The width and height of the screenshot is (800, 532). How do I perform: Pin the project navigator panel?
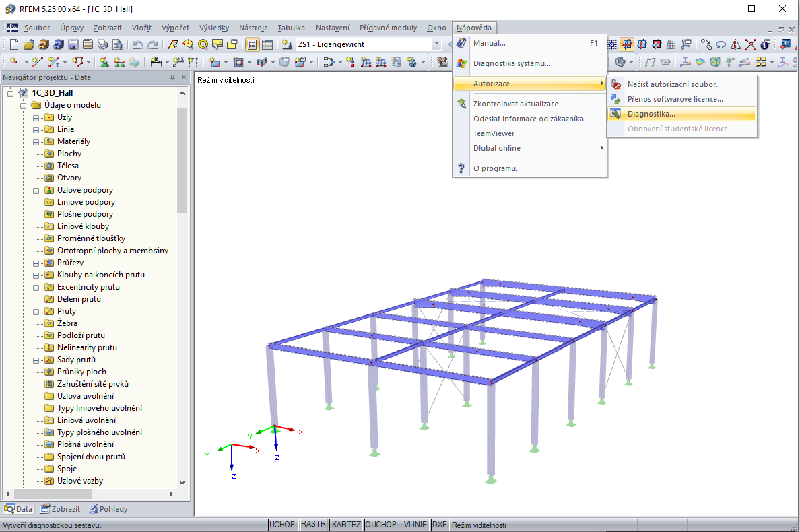(172, 77)
